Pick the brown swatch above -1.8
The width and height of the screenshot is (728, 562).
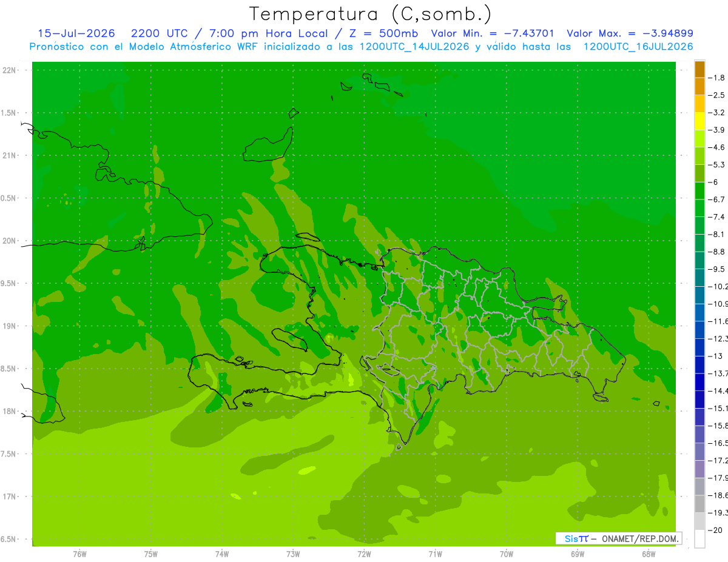click(699, 69)
